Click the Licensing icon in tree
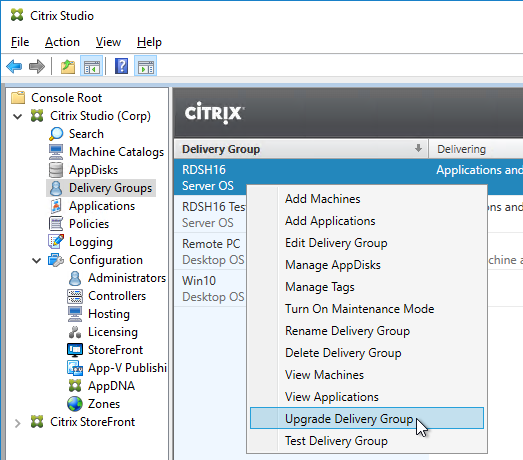The height and width of the screenshot is (460, 523). pyautogui.click(x=75, y=332)
